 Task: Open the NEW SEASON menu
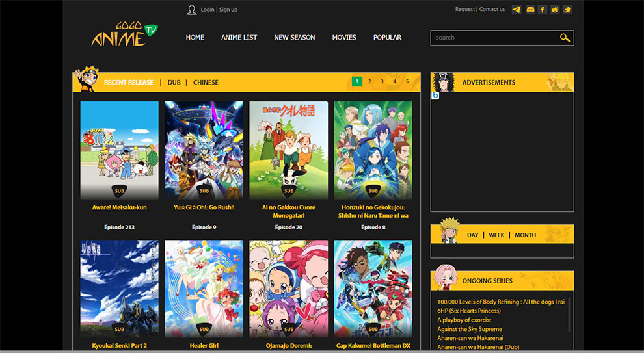click(295, 37)
